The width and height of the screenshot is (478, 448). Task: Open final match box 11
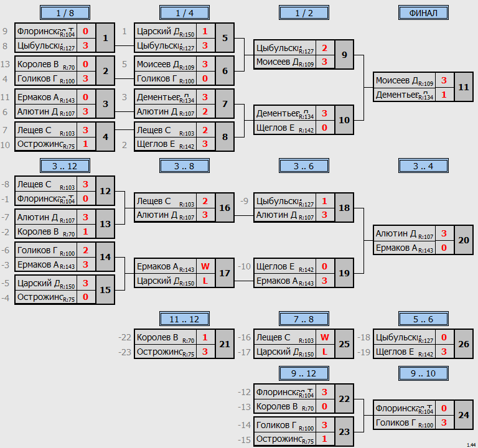464,87
